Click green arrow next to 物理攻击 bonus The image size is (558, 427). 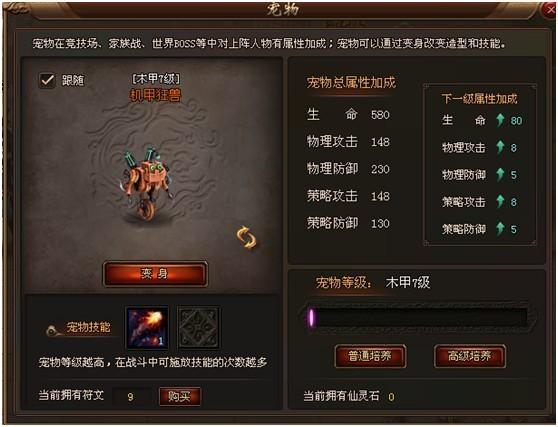[500, 147]
